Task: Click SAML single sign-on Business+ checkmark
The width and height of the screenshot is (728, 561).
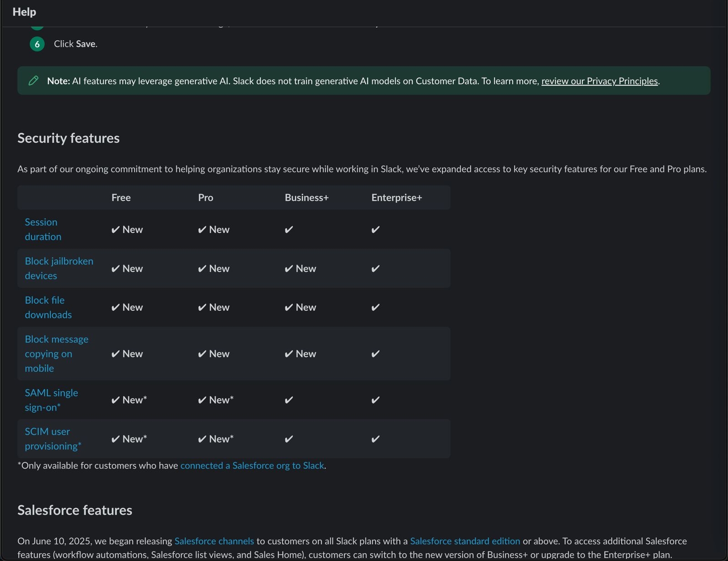Action: [x=289, y=400]
